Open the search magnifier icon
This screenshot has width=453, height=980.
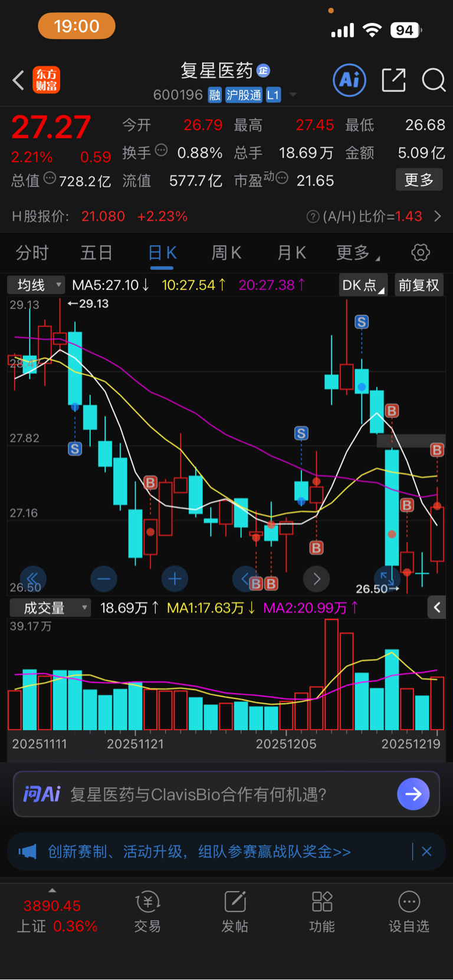pos(434,80)
